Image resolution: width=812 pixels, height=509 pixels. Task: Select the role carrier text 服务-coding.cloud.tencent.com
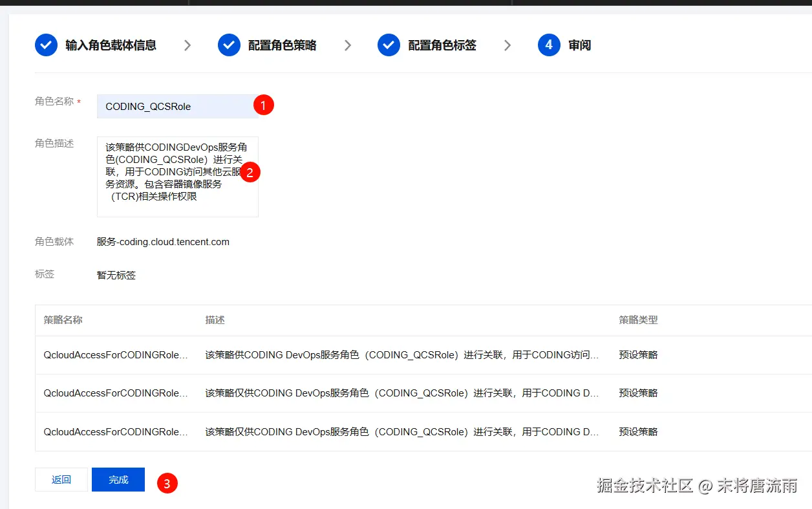coord(163,242)
